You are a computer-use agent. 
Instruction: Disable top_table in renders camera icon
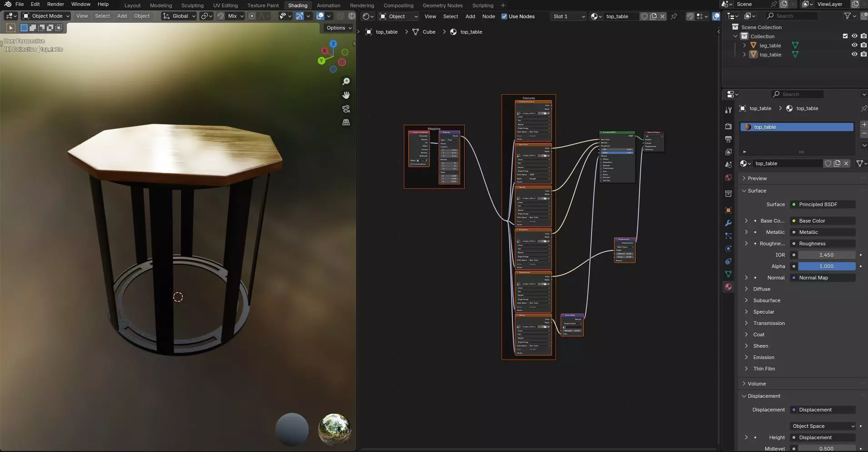[x=863, y=55]
